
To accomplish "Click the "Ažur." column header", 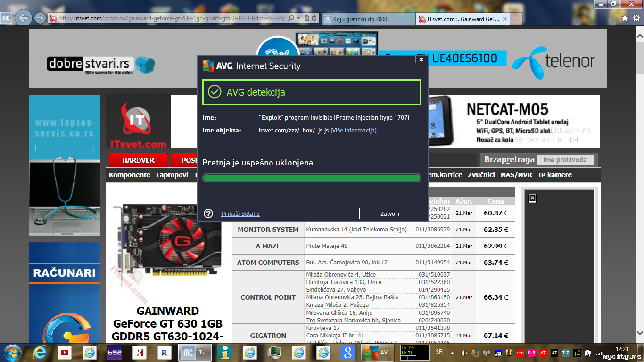I will [x=464, y=201].
